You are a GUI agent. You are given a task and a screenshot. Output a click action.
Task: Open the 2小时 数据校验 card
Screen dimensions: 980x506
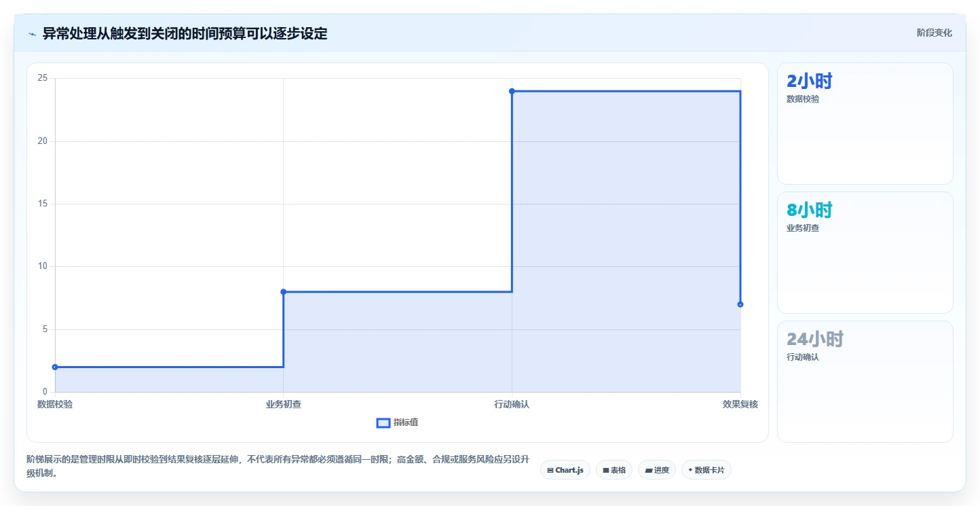[865, 124]
